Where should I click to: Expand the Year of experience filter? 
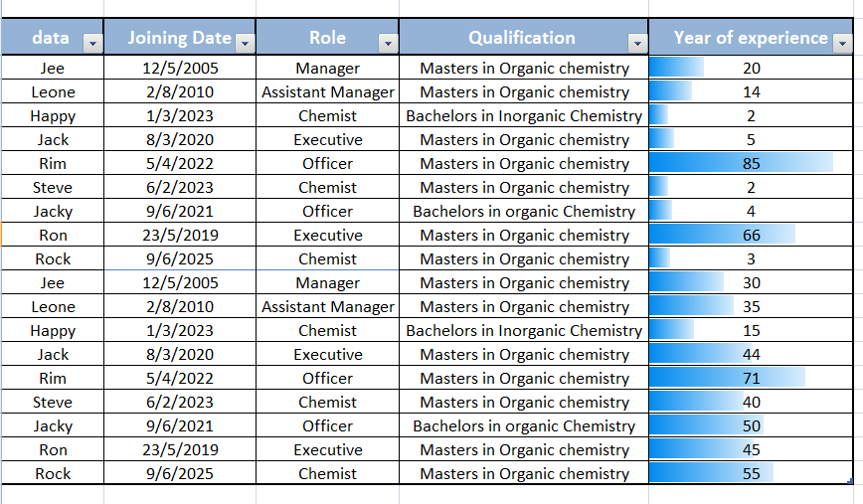click(842, 43)
